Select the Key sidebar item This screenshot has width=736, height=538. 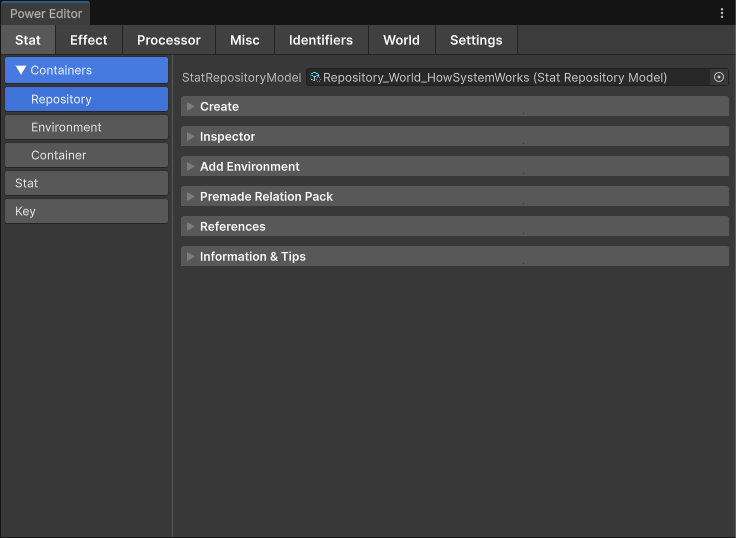click(x=86, y=211)
